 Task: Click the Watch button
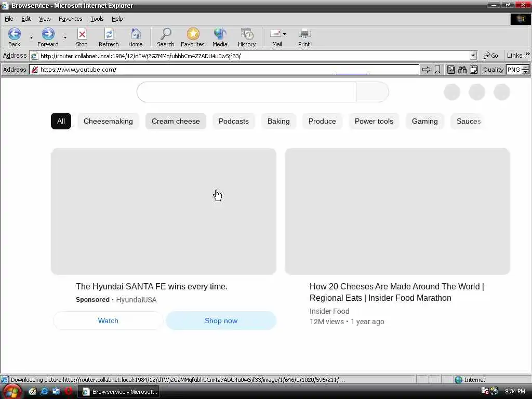[x=108, y=321]
